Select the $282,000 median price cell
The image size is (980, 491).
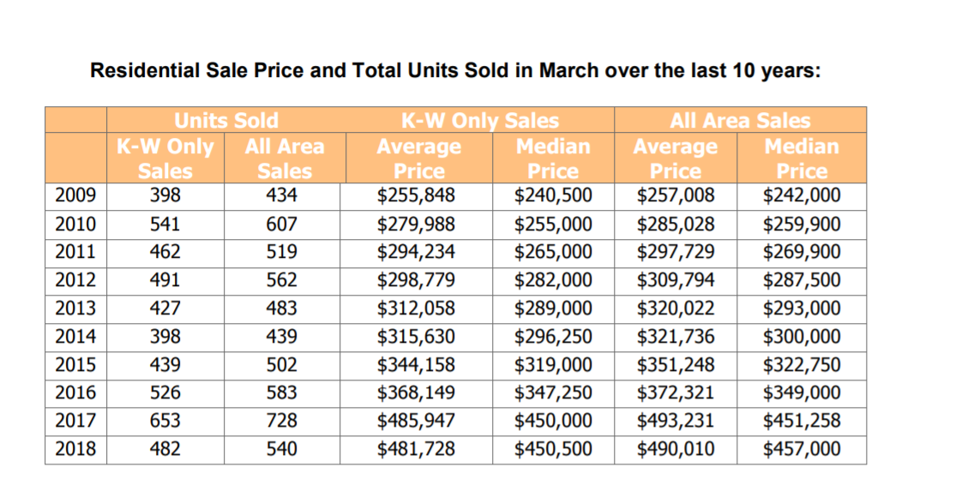click(x=553, y=280)
